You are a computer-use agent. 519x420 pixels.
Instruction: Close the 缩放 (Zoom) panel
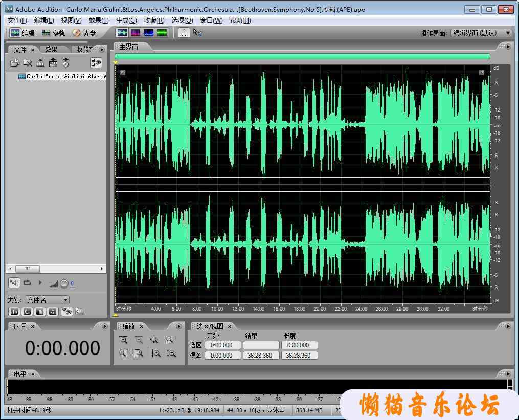pos(141,327)
